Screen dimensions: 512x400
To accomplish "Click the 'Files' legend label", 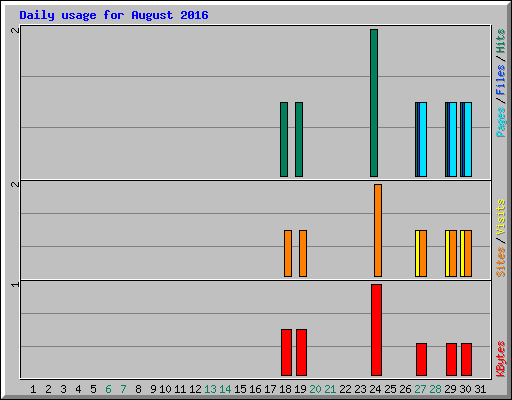I will 501,80.
